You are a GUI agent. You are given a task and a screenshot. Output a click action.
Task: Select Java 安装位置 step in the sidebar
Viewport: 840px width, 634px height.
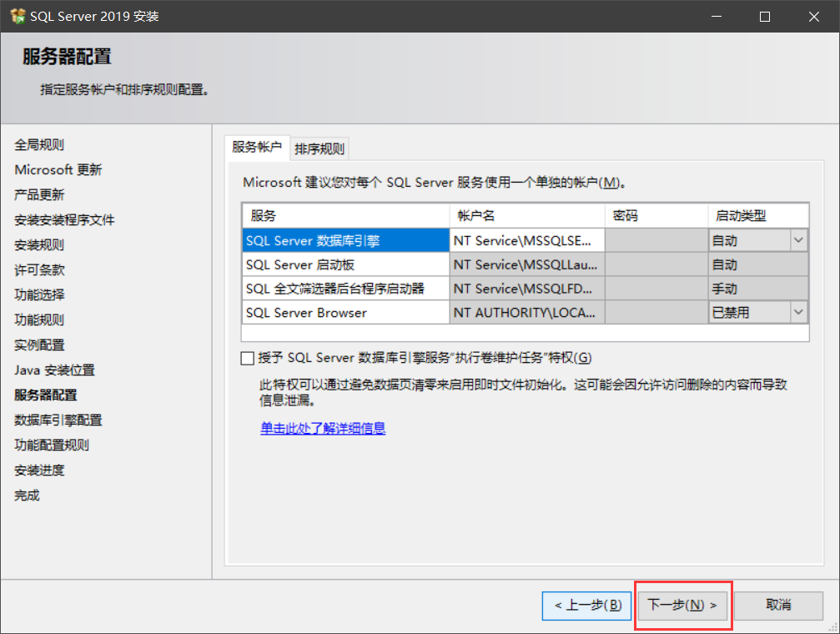[x=55, y=370]
